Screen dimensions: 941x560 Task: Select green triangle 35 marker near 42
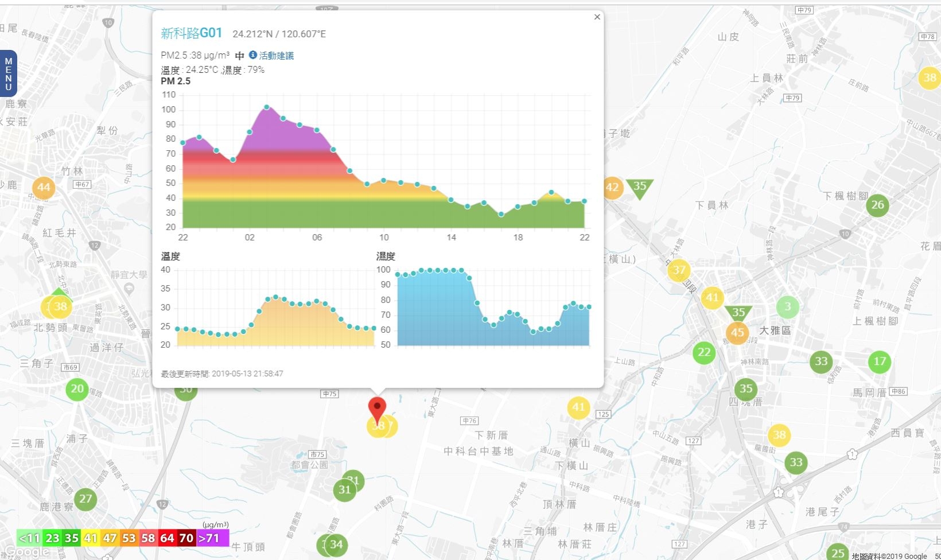[x=639, y=187]
